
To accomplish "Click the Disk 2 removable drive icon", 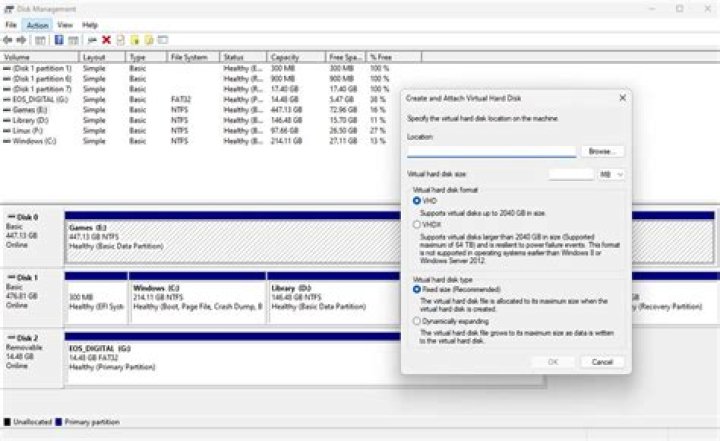I will [12, 338].
